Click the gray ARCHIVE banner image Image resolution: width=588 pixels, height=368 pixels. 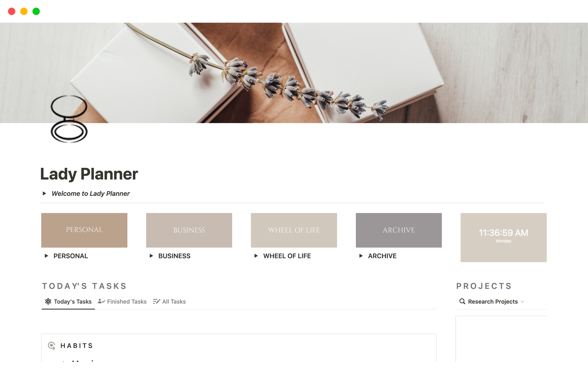399,230
